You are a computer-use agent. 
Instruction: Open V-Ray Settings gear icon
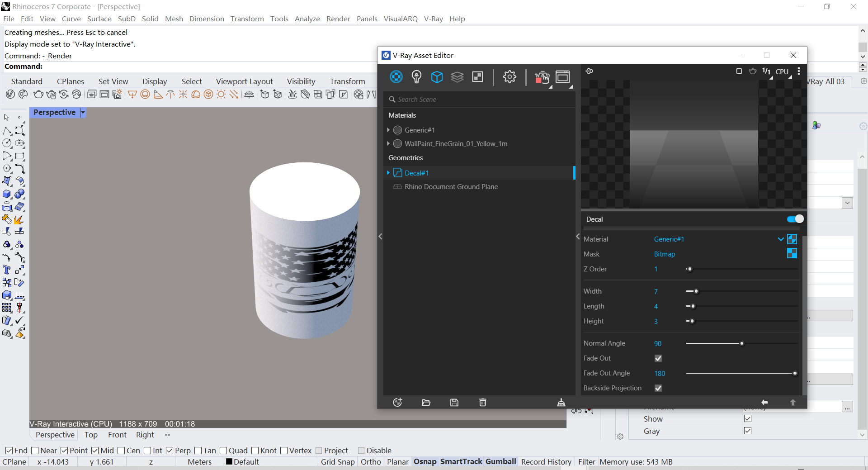[x=509, y=77]
